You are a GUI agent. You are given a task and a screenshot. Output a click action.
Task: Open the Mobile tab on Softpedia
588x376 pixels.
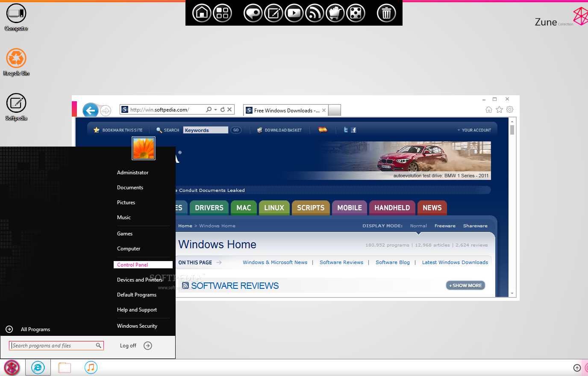point(350,208)
